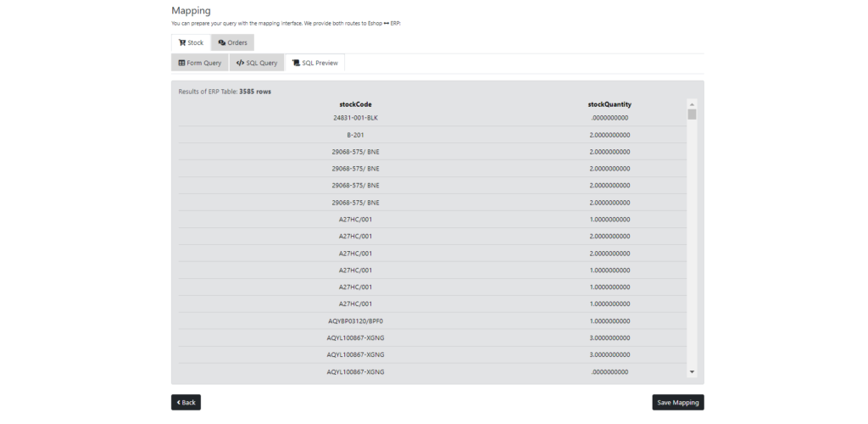This screenshot has height=424, width=868.
Task: Click the code brackets icon for SQL Query
Action: pos(240,63)
